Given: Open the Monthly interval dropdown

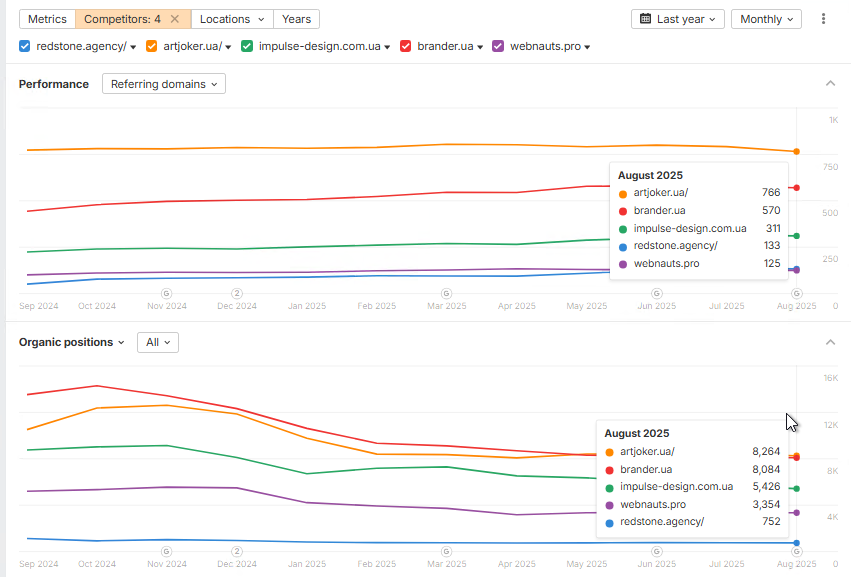Looking at the screenshot, I should tap(766, 19).
